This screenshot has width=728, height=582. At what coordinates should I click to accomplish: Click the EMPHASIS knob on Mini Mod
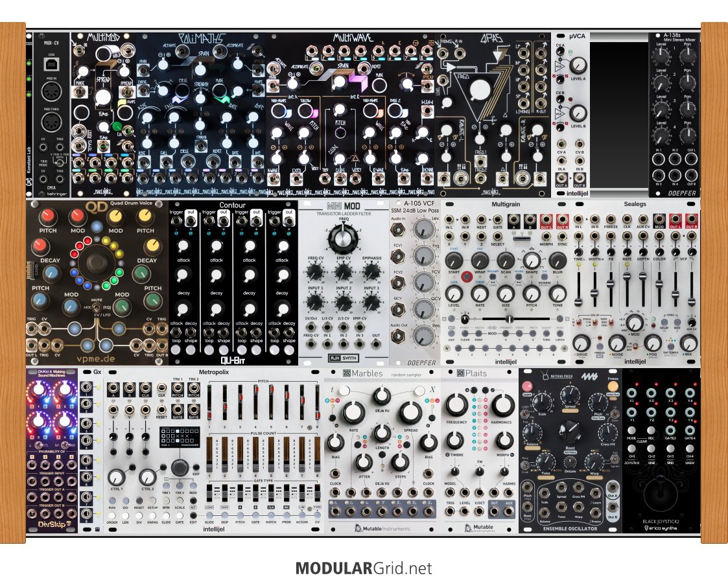pos(371,271)
